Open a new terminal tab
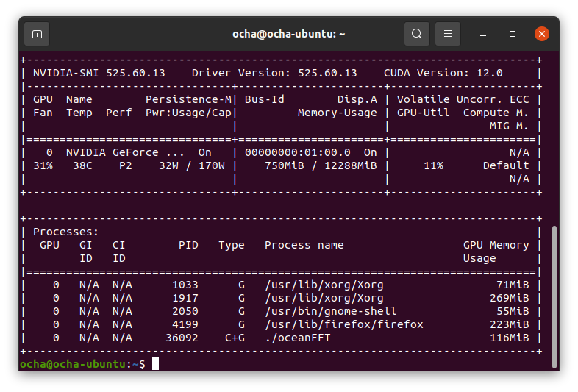 coord(38,34)
